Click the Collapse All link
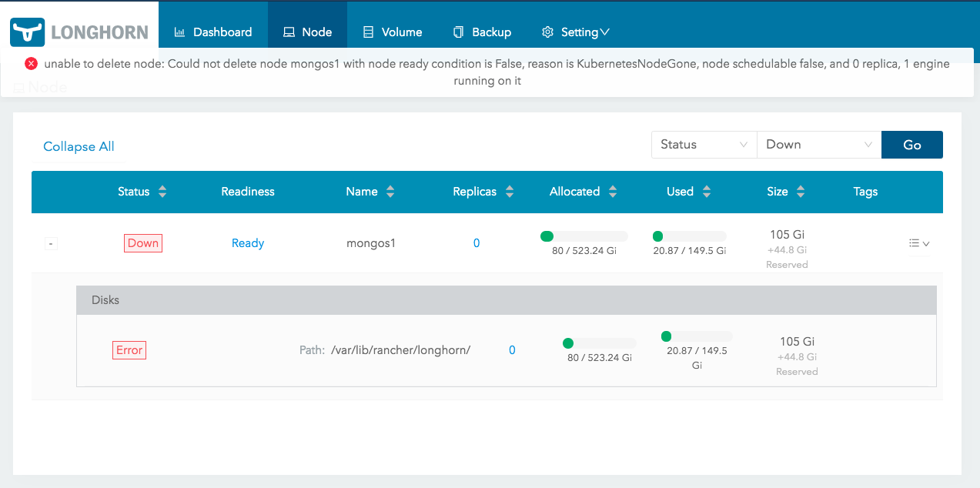This screenshot has width=980, height=488. coord(78,146)
